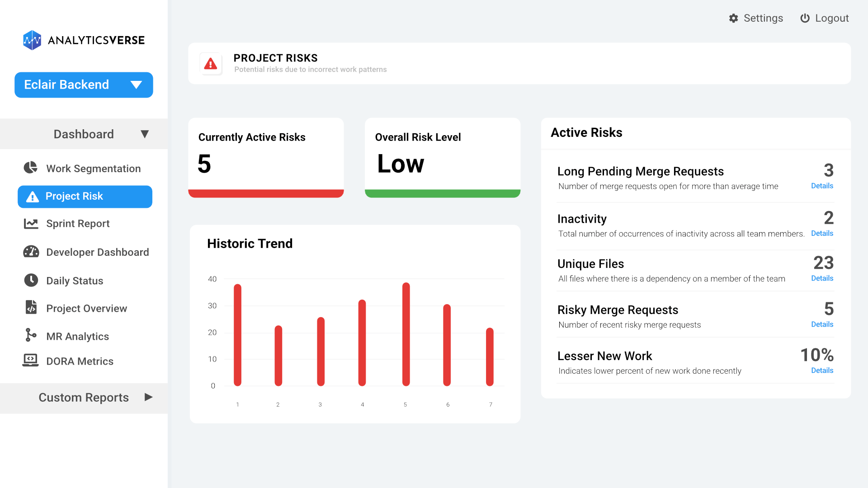Collapse the Dashboard section
This screenshot has height=488, width=868.
coord(145,134)
